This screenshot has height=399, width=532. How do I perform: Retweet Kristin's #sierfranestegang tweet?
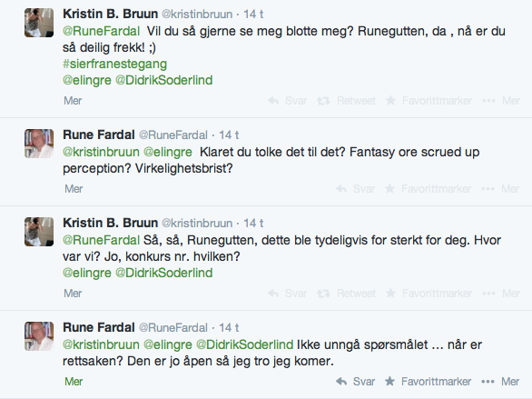tap(347, 101)
